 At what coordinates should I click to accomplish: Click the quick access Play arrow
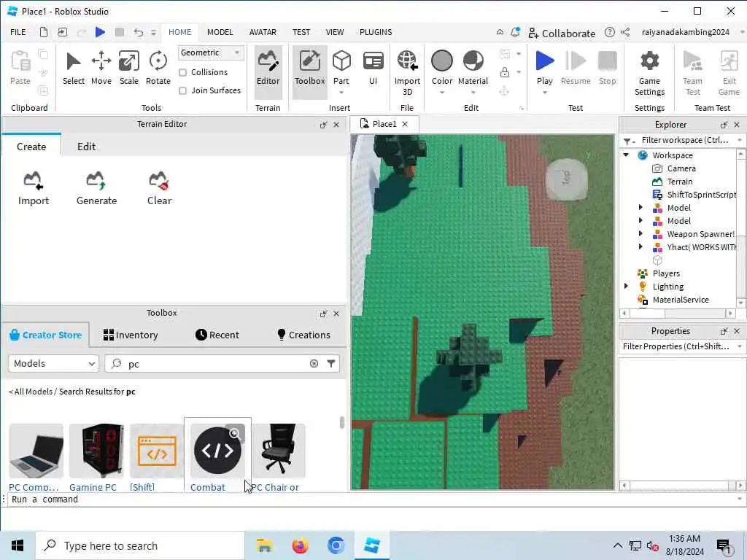[100, 32]
